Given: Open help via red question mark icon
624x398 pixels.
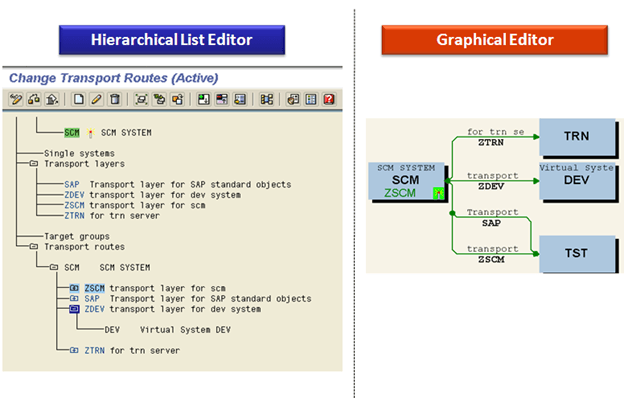Looking at the screenshot, I should (329, 100).
